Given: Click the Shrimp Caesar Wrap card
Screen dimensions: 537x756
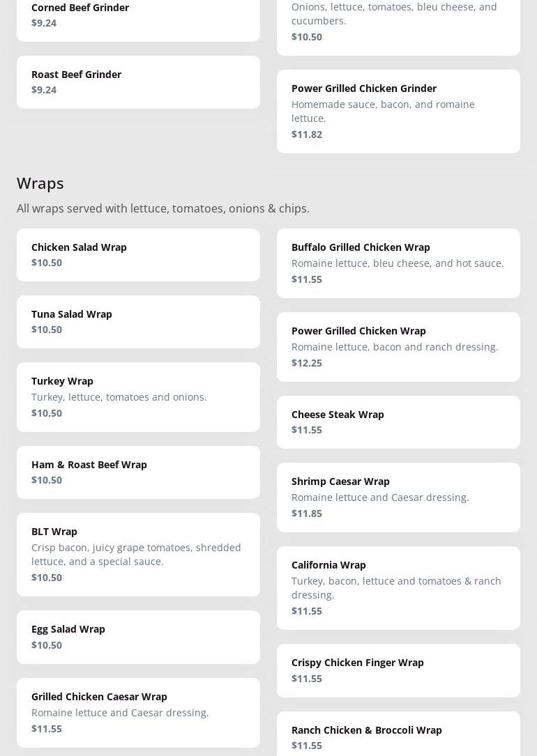Looking at the screenshot, I should coord(398,497).
